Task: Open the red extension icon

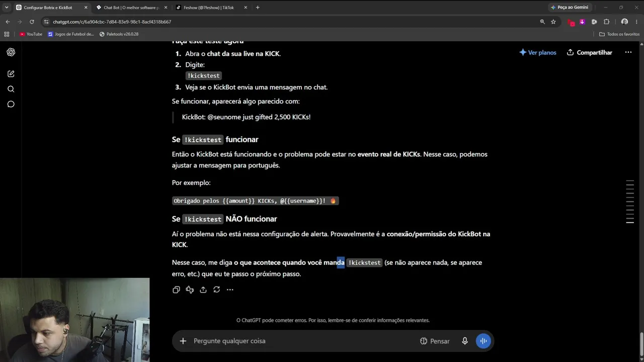Action: 571,22
